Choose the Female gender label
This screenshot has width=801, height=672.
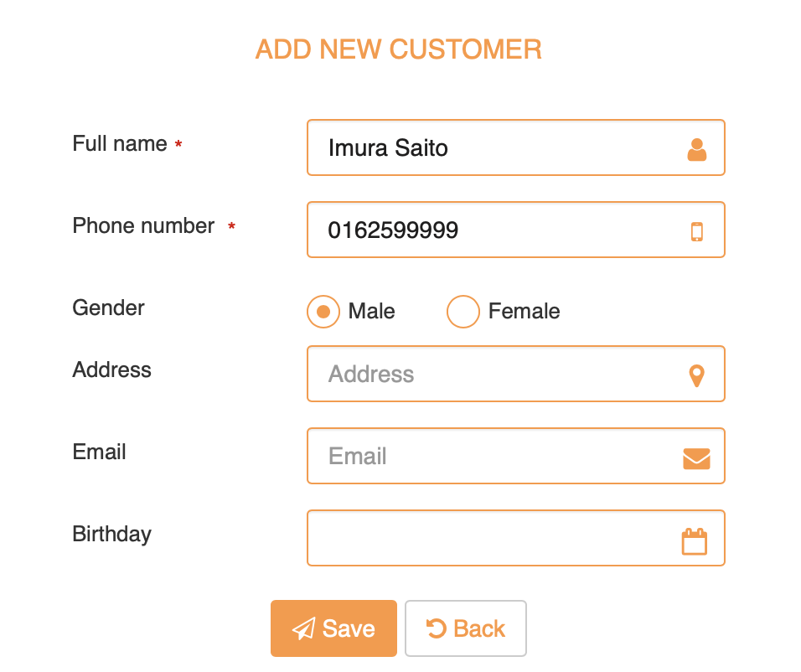(x=524, y=312)
